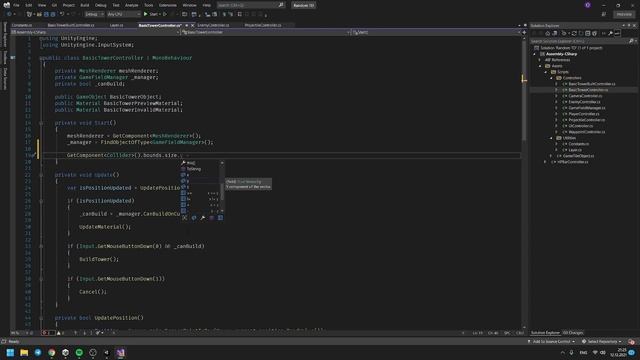Select CameraController.cs in Solution Explorer

[x=585, y=96]
